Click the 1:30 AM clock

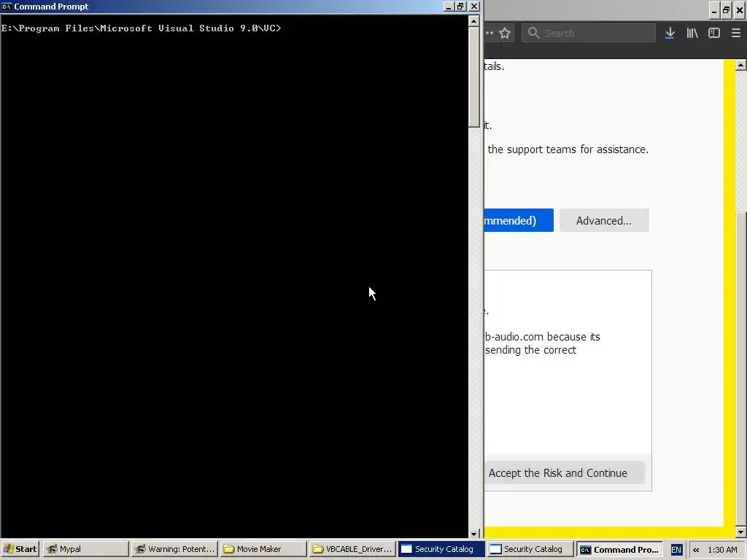722,550
